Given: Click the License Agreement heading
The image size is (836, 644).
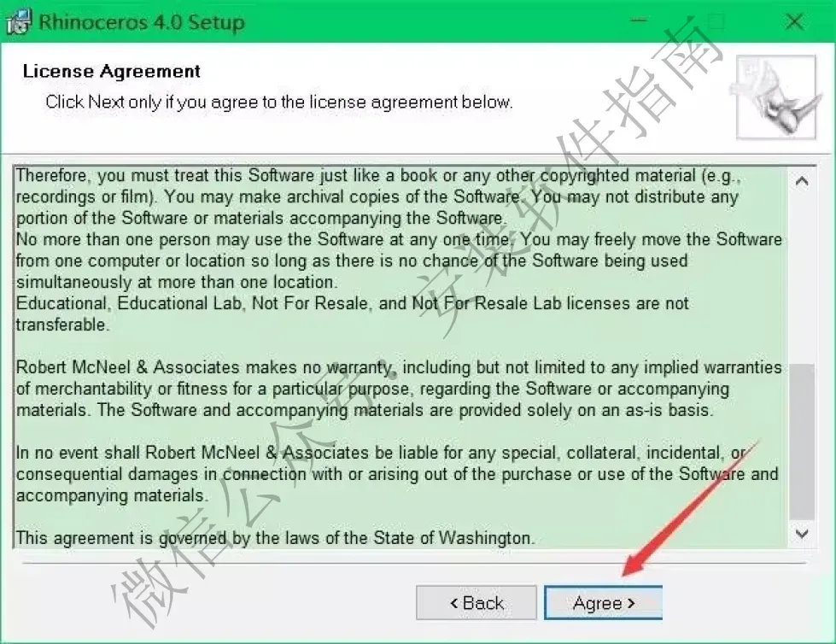Looking at the screenshot, I should pos(111,71).
